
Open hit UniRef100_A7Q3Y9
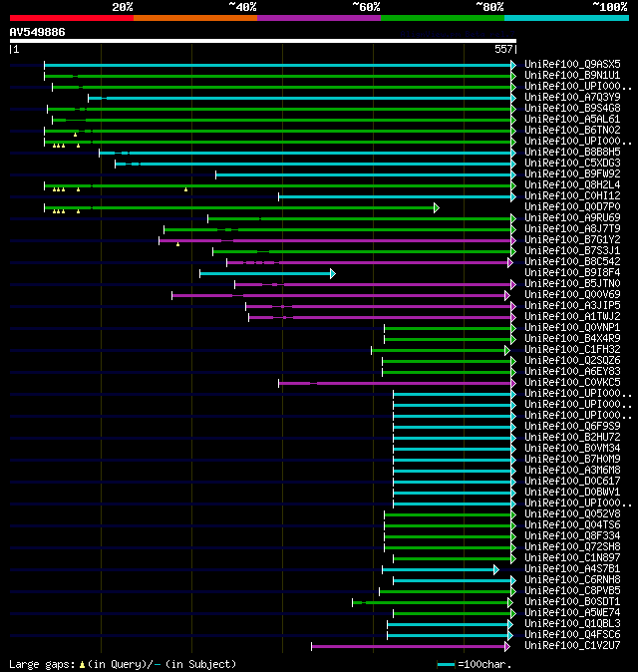coord(572,98)
